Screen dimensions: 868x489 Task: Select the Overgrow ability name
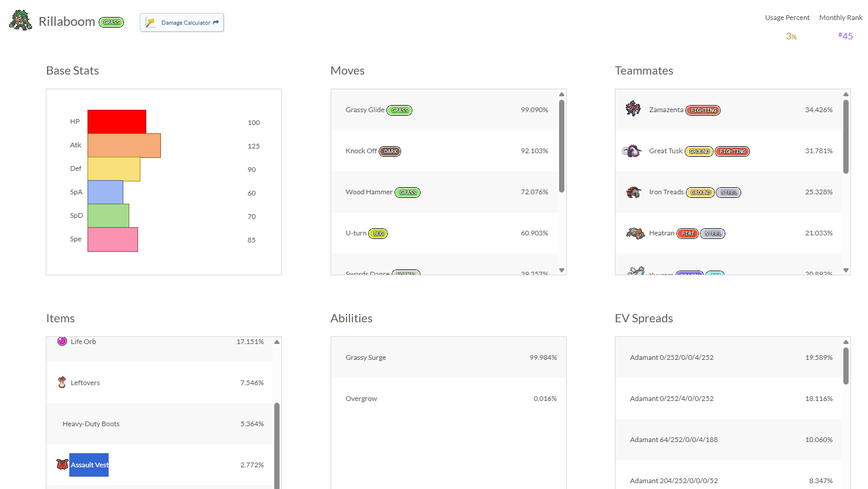tap(361, 399)
